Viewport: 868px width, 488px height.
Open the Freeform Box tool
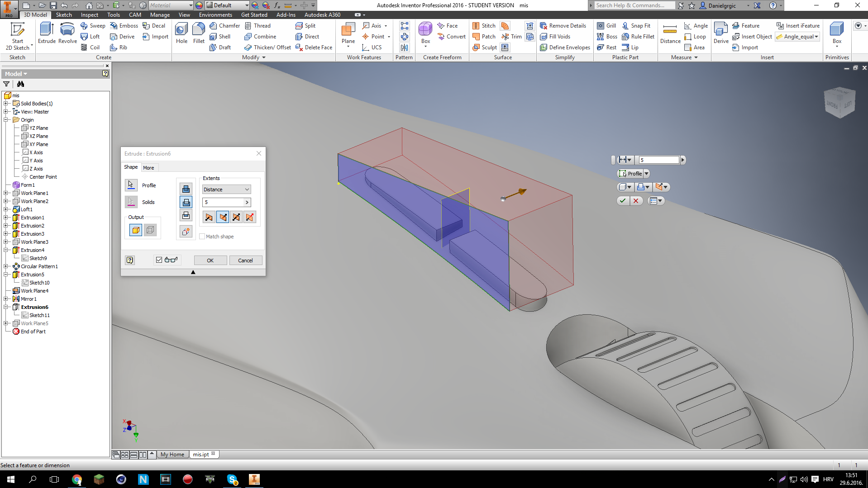(x=425, y=34)
